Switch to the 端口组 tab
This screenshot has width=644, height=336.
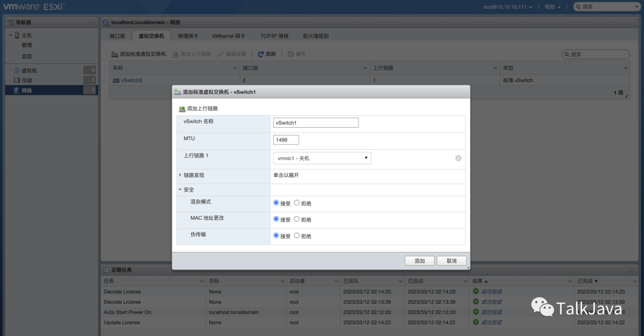tap(117, 36)
